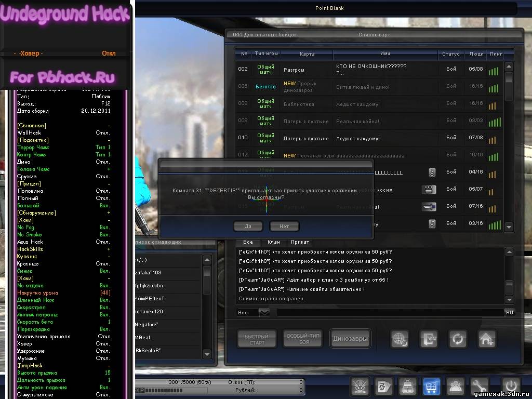The width and height of the screenshot is (532, 399).
Task: Click the power exit icon
Action: [x=511, y=386]
